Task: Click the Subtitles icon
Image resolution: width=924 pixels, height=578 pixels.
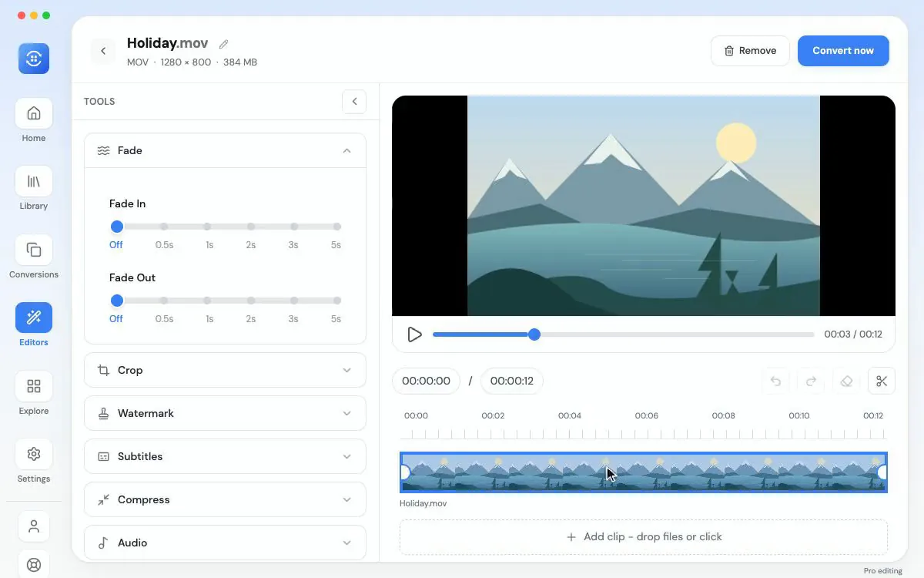Action: 103,456
